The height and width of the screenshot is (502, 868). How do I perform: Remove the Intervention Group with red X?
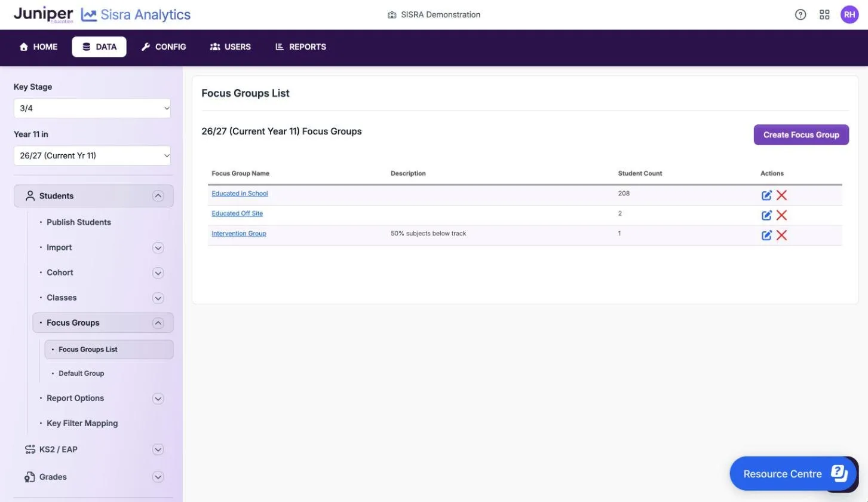(781, 235)
